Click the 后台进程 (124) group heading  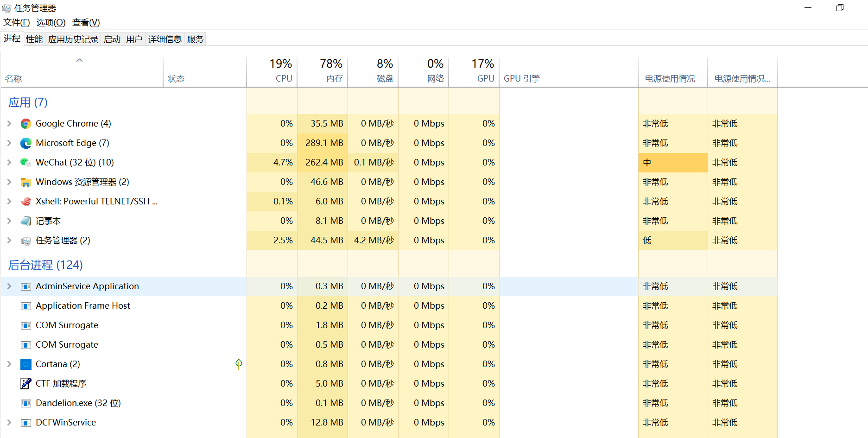(45, 265)
